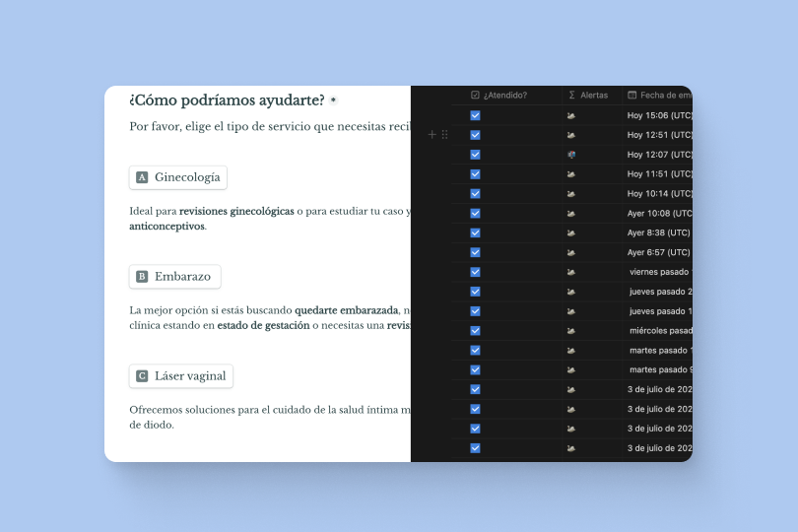Uncheck Atendido for the Hoy 15:06 row

(x=475, y=115)
